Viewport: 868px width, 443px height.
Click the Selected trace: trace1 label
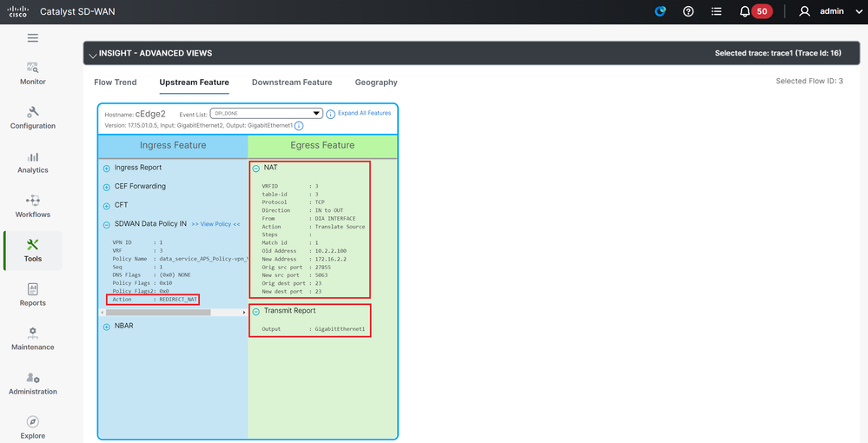tap(778, 53)
